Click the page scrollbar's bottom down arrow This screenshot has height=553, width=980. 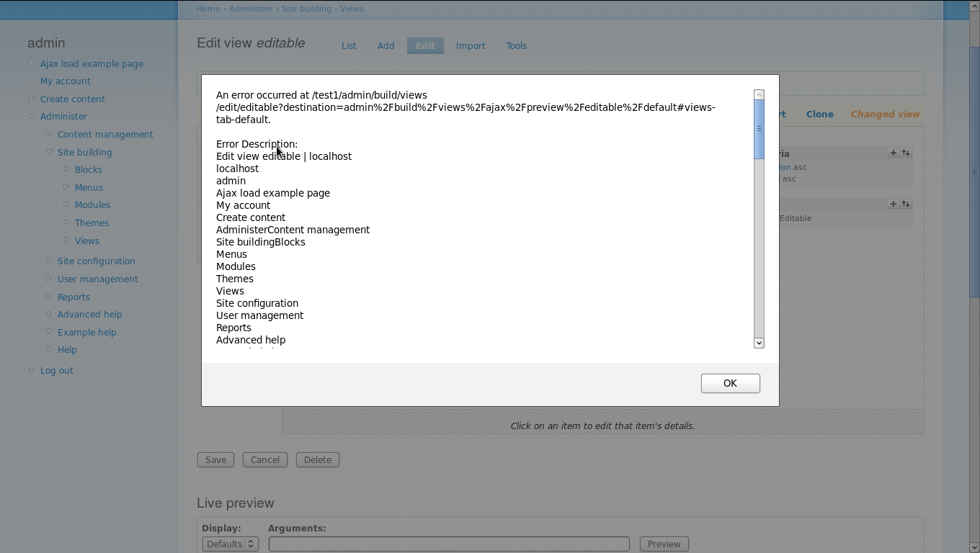[974, 547]
